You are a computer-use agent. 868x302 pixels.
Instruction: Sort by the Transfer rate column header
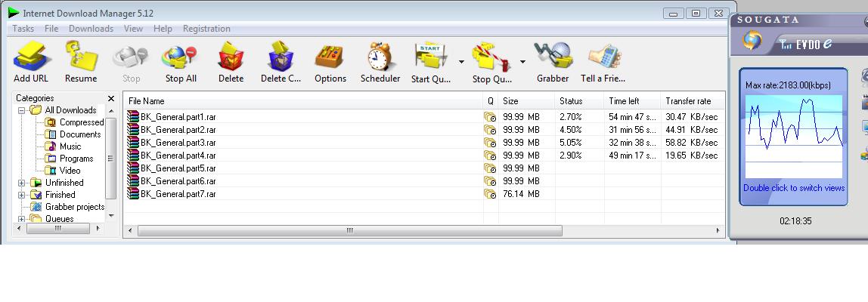693,101
